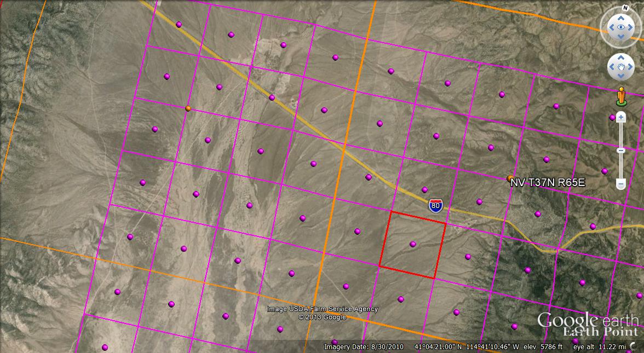Open the NV T37N R65E township label
This screenshot has height=353, width=644.
[548, 183]
